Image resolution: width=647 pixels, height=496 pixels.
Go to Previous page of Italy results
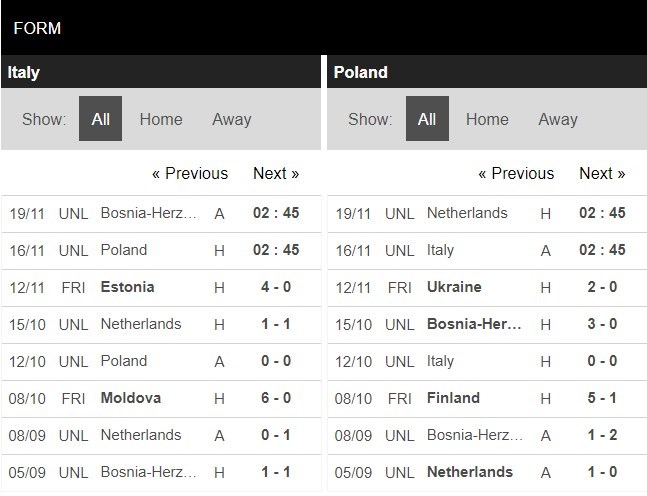coord(190,173)
